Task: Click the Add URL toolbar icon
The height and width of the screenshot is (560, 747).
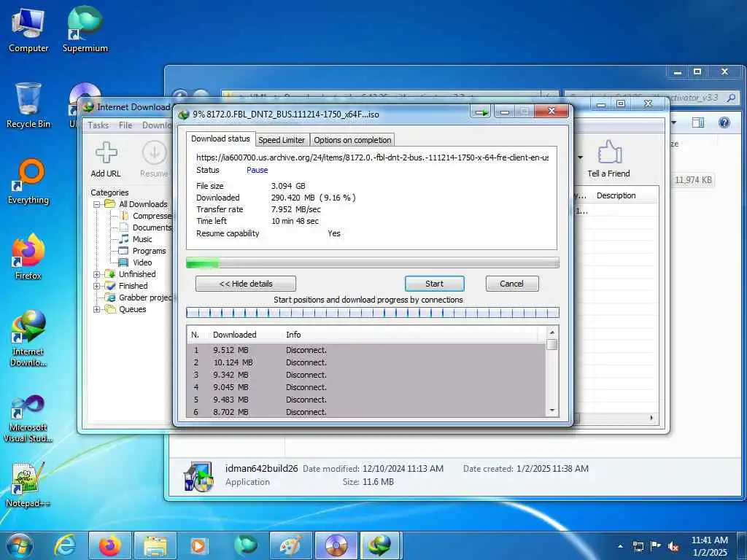Action: tap(106, 159)
